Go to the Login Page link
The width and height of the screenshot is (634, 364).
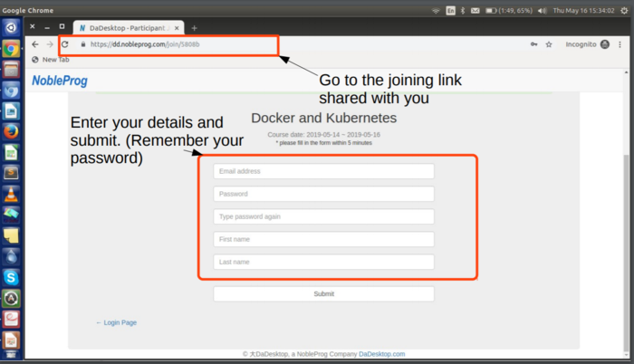pos(117,322)
